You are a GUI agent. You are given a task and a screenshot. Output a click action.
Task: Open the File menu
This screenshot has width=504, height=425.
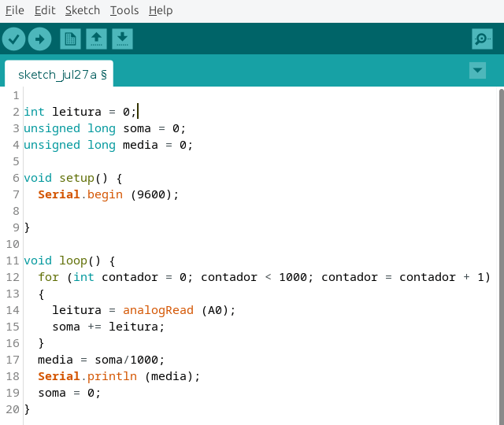[15, 10]
